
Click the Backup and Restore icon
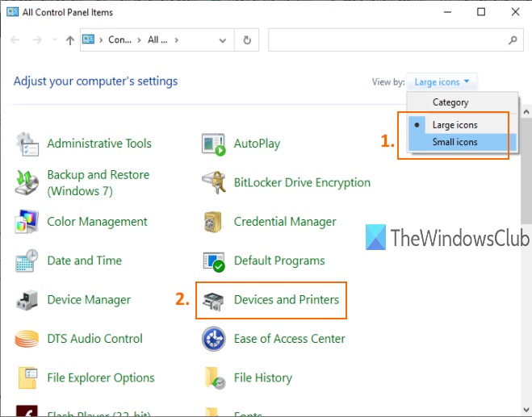pyautogui.click(x=27, y=183)
